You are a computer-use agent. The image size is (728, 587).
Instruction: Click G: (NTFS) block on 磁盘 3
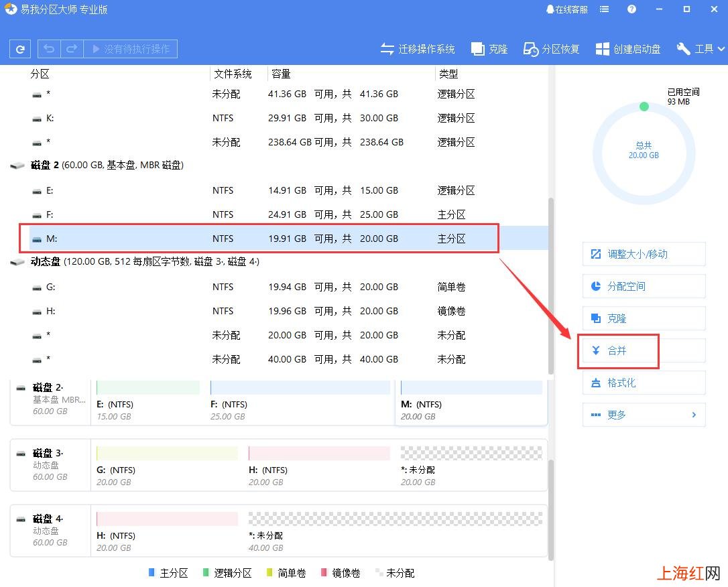[167, 466]
